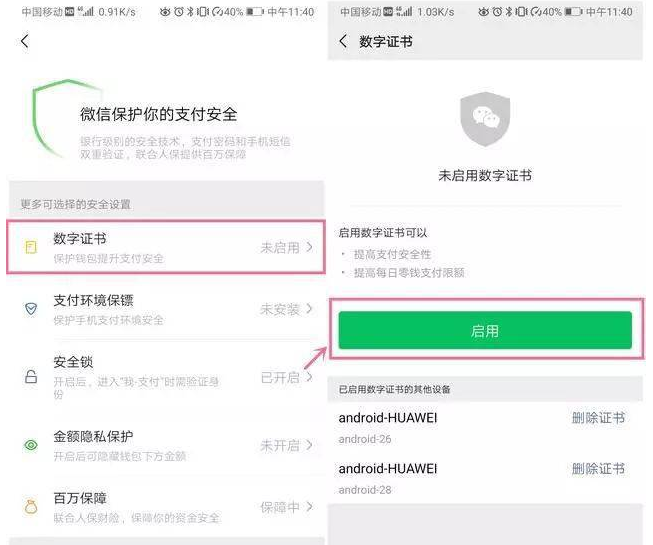The height and width of the screenshot is (545, 653).
Task: Tap the 百万保障 money bag icon
Action: (x=31, y=506)
